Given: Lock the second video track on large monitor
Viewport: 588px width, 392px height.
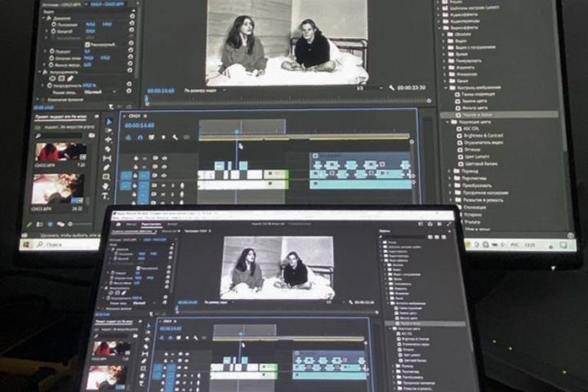Looking at the screenshot, I should (136, 167).
